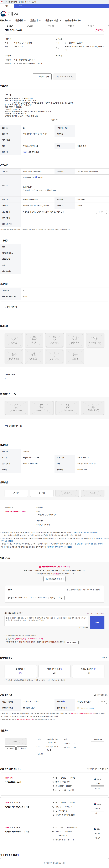
Task: Expand the 채용정보 navigation menu
Action: [5, 21]
